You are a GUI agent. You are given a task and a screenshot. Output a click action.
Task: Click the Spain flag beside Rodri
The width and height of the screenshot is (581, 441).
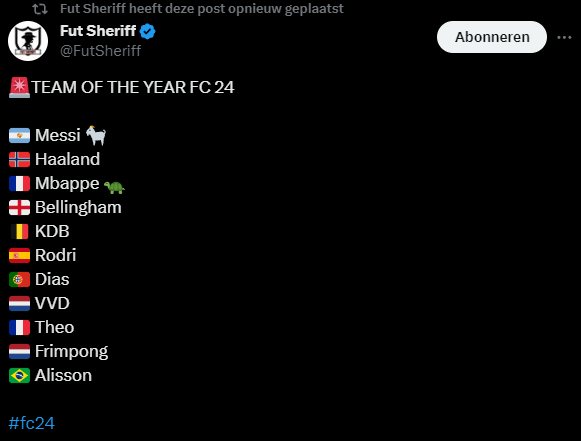click(19, 255)
